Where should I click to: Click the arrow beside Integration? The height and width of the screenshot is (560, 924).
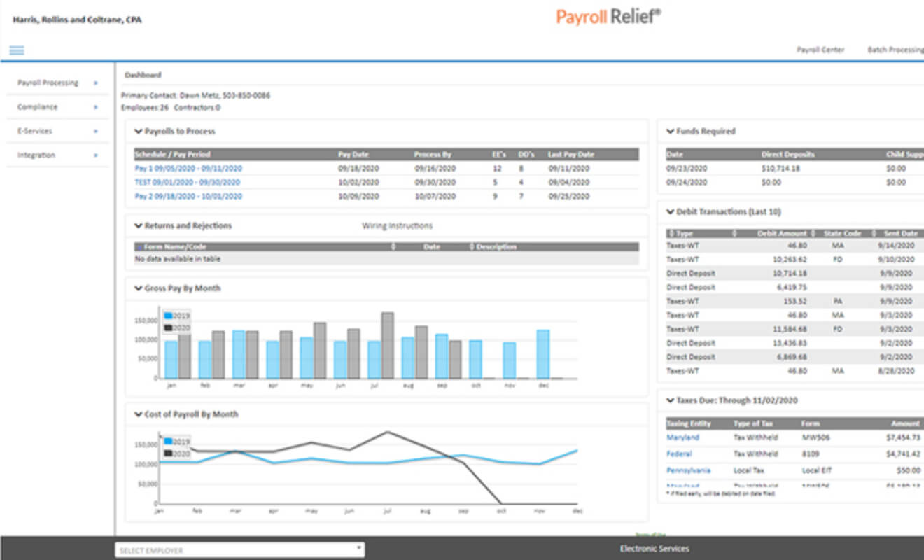click(x=95, y=155)
